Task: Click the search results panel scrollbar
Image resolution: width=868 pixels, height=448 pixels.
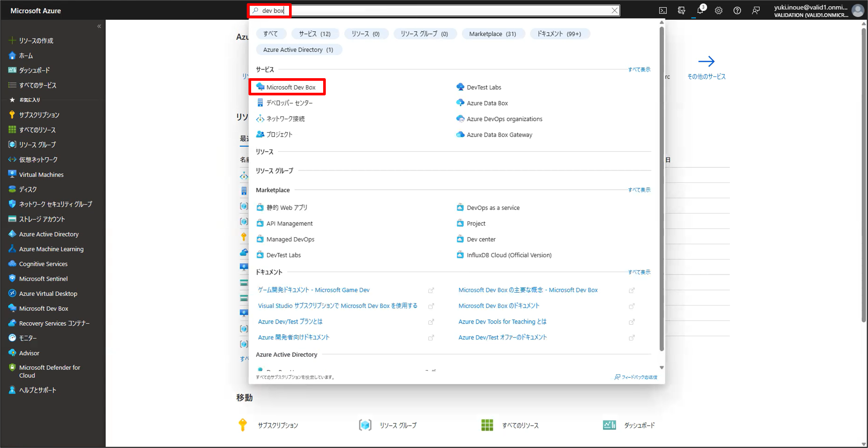Action: tap(661, 189)
